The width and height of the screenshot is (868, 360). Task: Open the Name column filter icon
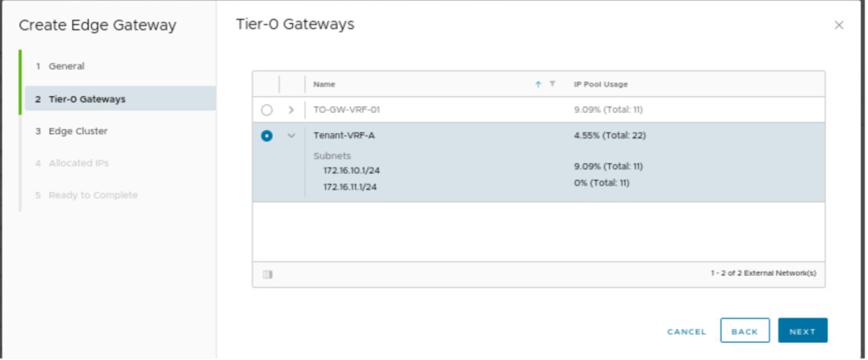pos(552,84)
